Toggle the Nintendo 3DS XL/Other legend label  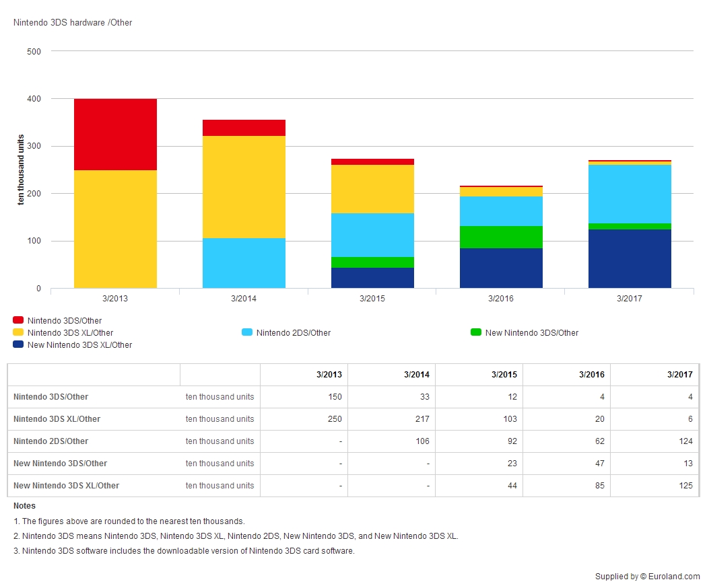tap(70, 333)
